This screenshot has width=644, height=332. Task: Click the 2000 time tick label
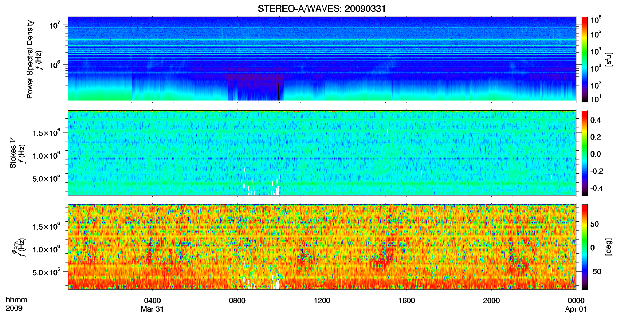click(x=491, y=300)
